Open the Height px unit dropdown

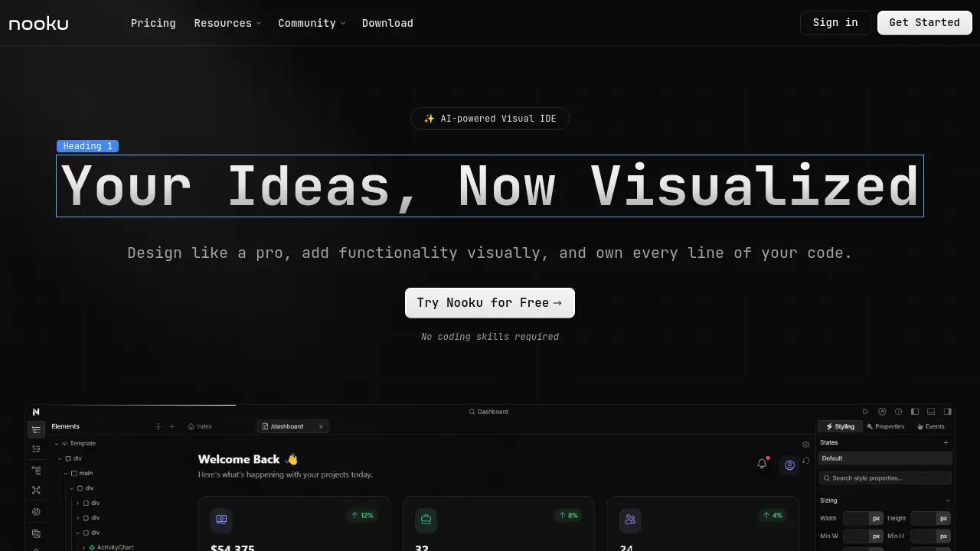coord(944,518)
